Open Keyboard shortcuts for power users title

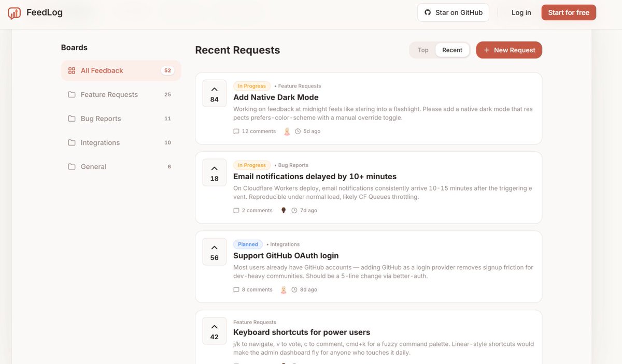(302, 332)
